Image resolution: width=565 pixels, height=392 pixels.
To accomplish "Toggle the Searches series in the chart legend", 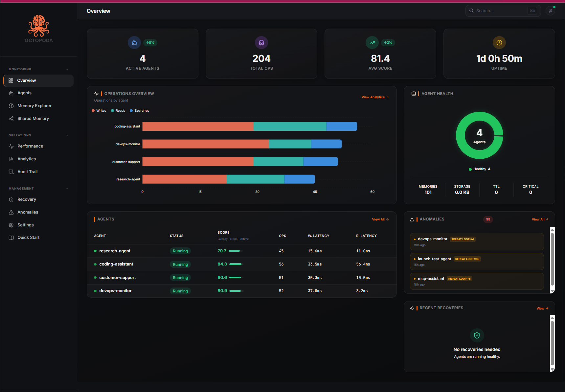I will pos(139,110).
